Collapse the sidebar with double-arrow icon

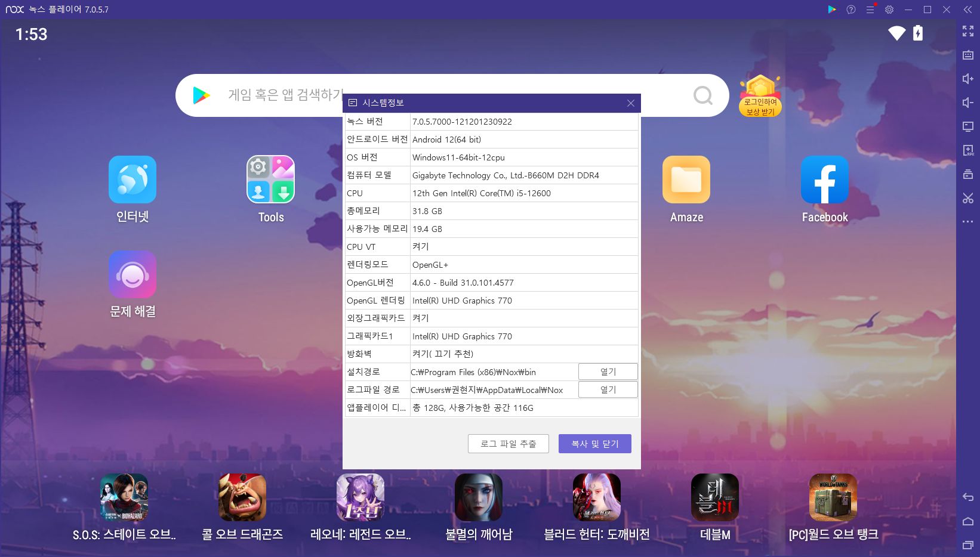tap(968, 10)
